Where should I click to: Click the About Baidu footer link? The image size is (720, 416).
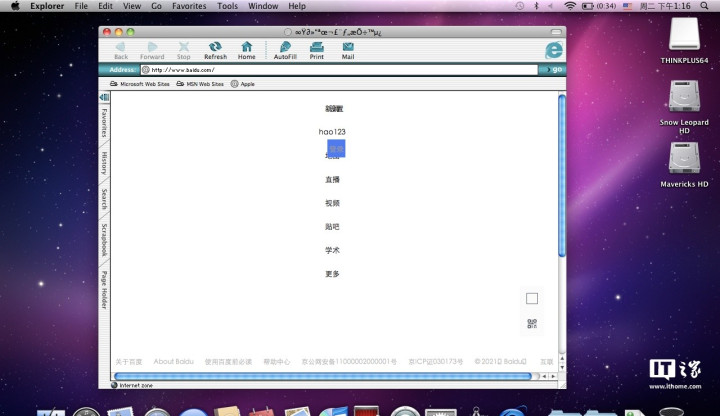[174, 361]
